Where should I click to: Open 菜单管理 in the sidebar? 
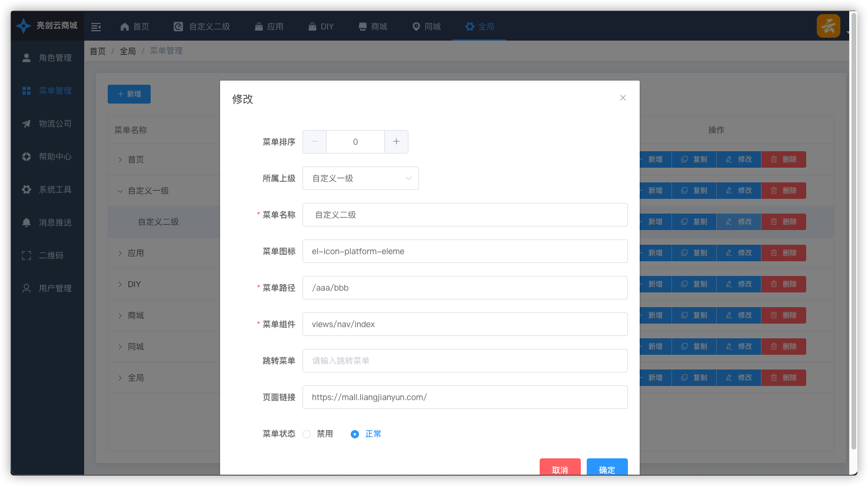pos(47,91)
